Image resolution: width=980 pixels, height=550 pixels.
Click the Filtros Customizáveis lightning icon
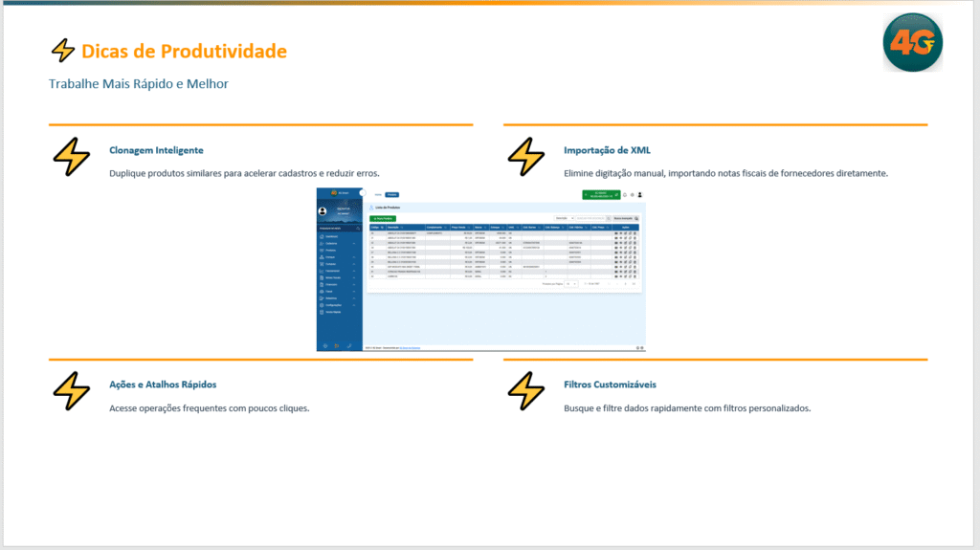525,391
